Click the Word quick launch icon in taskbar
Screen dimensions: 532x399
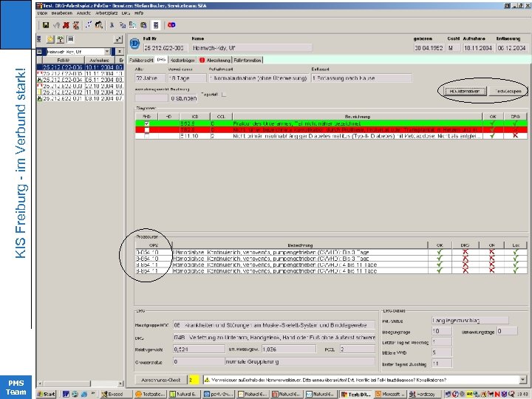click(x=66, y=394)
